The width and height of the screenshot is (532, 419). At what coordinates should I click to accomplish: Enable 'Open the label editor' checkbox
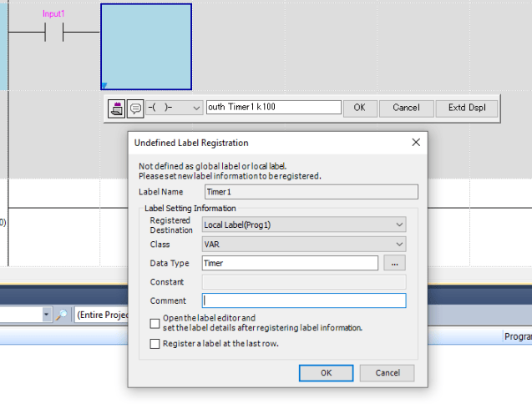(x=155, y=323)
